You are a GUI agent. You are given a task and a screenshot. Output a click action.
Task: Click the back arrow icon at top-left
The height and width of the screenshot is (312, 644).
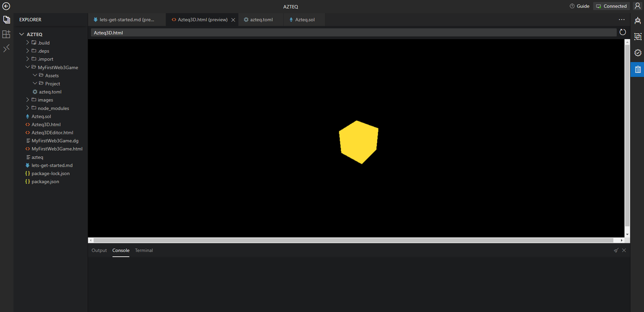(x=6, y=6)
